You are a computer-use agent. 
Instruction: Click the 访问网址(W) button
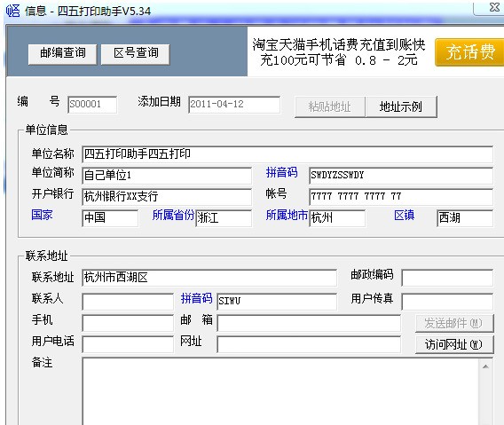[x=454, y=344]
